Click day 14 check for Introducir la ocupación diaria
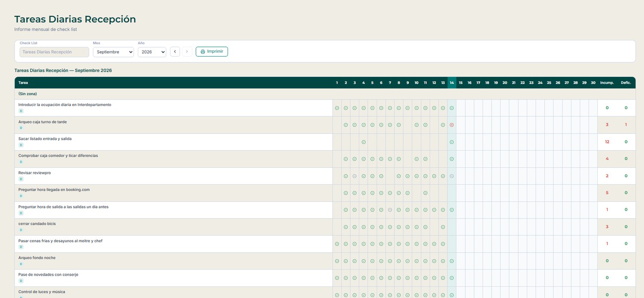644x298 pixels. tap(452, 108)
